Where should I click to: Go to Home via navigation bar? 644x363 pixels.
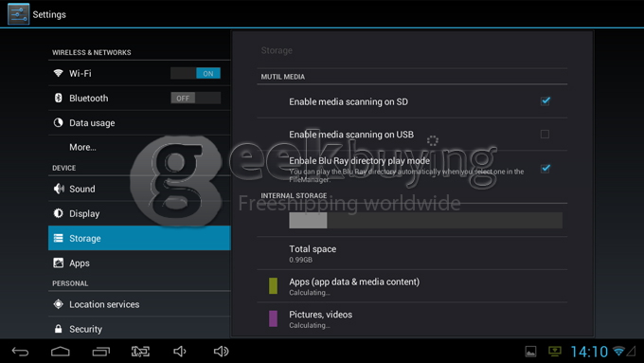point(61,352)
